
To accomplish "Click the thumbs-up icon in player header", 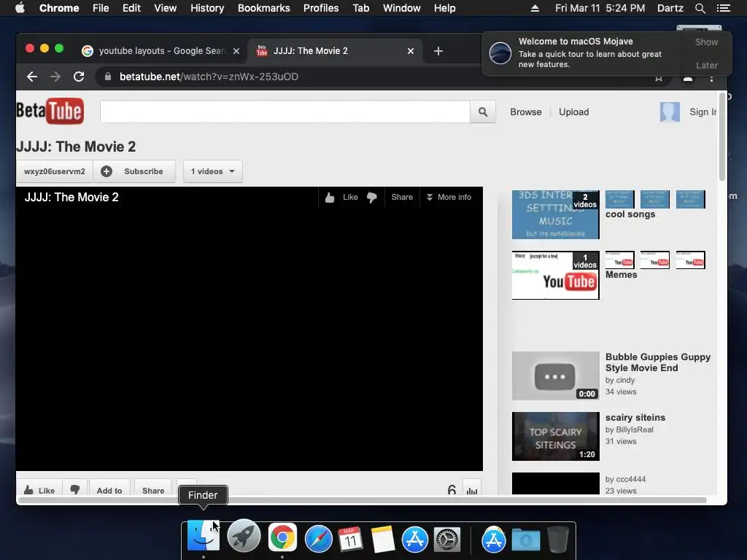I will pyautogui.click(x=330, y=197).
